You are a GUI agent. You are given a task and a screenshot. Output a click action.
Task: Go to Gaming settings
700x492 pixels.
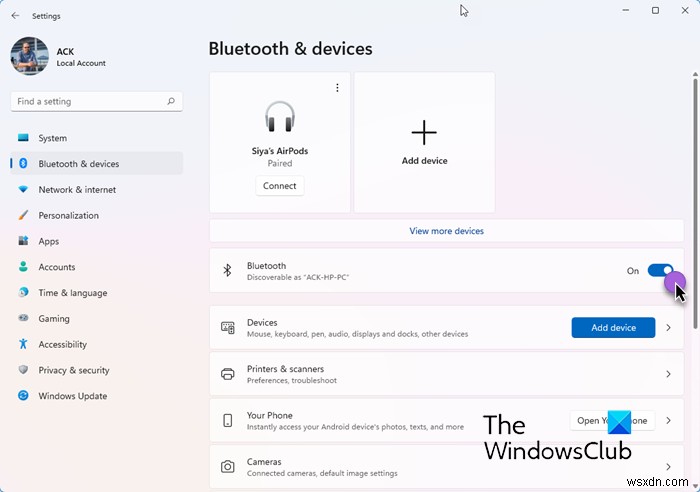(96, 318)
